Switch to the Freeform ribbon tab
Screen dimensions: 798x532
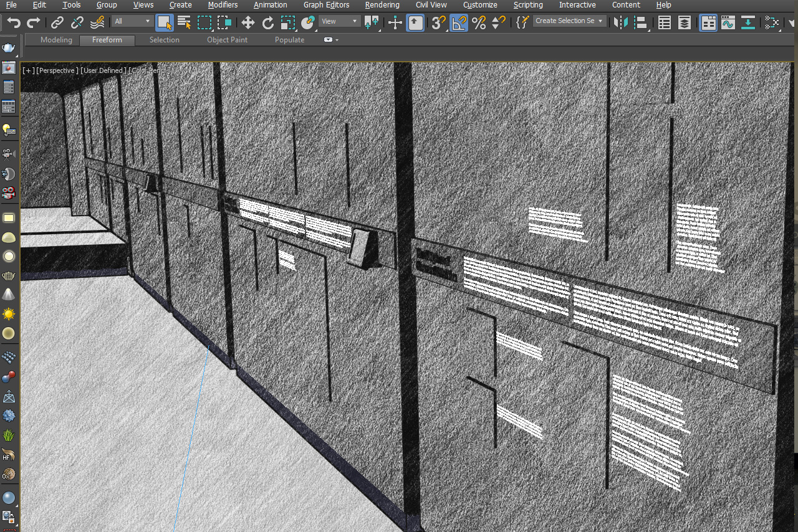pyautogui.click(x=107, y=40)
